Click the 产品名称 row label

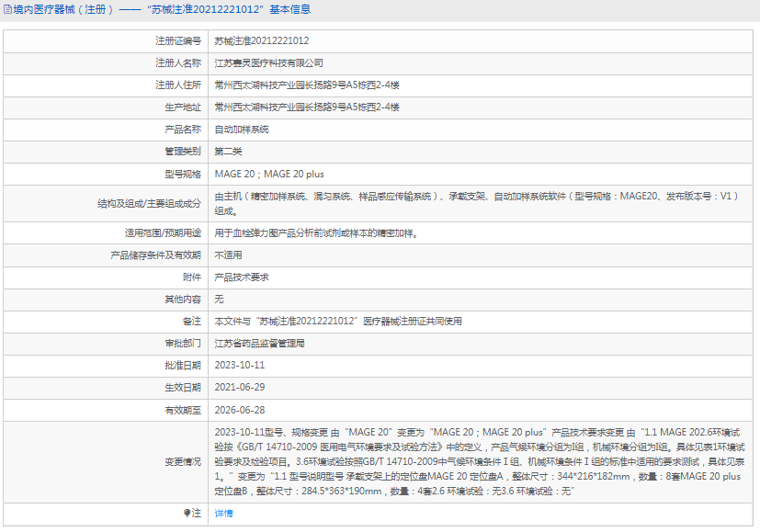pos(183,130)
